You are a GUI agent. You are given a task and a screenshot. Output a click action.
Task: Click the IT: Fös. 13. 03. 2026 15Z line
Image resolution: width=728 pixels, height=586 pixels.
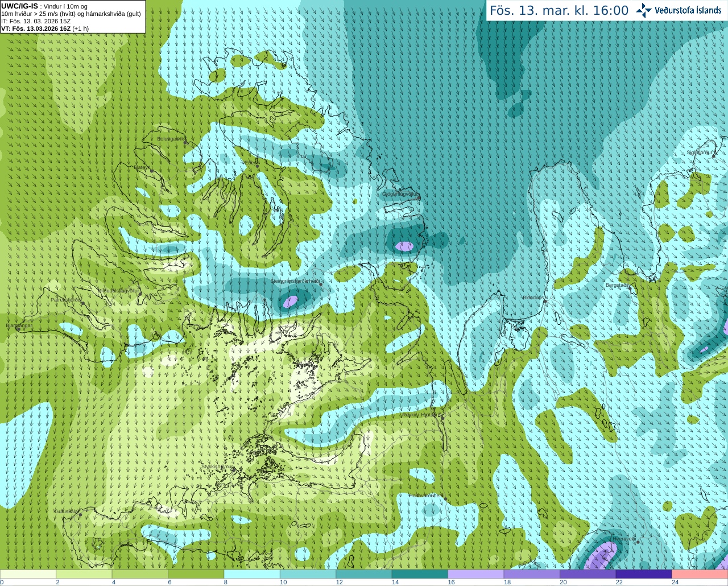(36, 21)
